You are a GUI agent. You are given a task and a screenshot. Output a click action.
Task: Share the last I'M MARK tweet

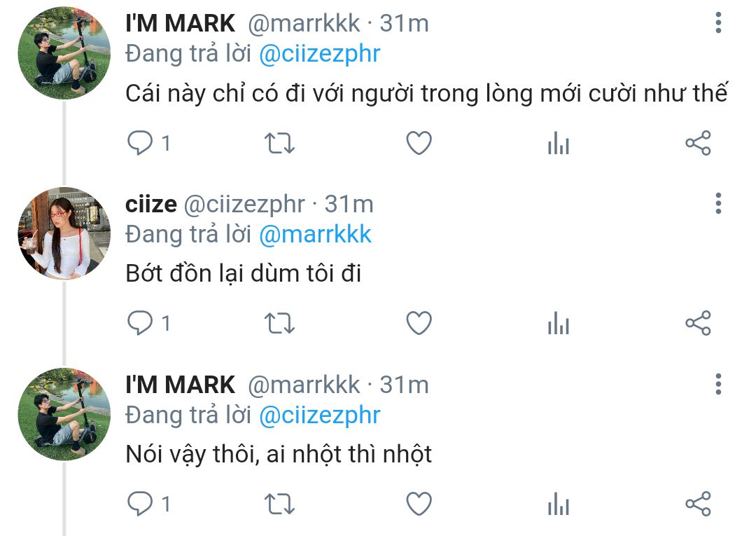pyautogui.click(x=698, y=504)
